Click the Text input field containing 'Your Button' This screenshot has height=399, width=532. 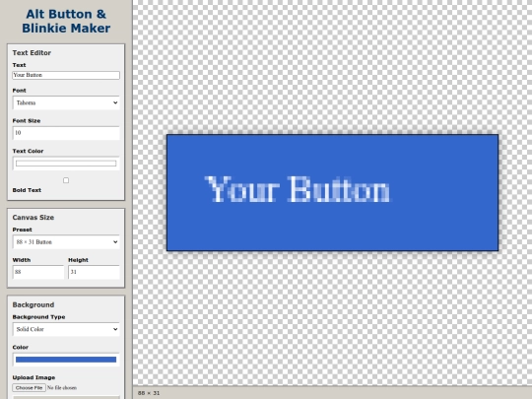coord(66,75)
